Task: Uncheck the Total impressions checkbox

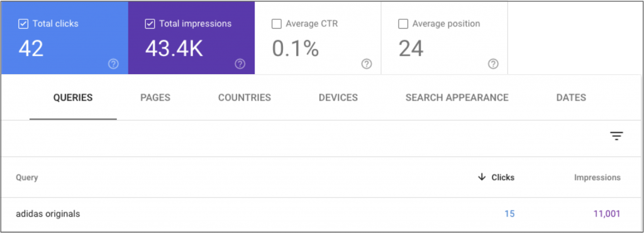Action: [150, 24]
